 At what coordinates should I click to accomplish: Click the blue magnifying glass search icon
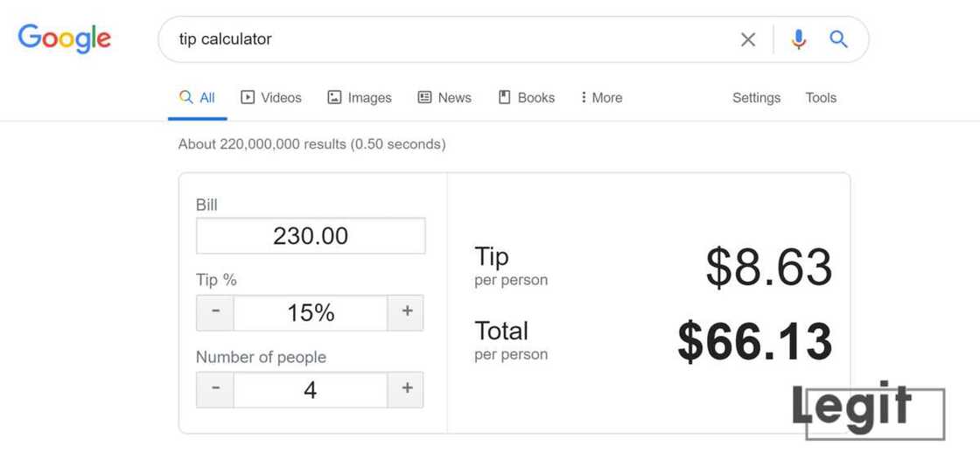pyautogui.click(x=839, y=39)
